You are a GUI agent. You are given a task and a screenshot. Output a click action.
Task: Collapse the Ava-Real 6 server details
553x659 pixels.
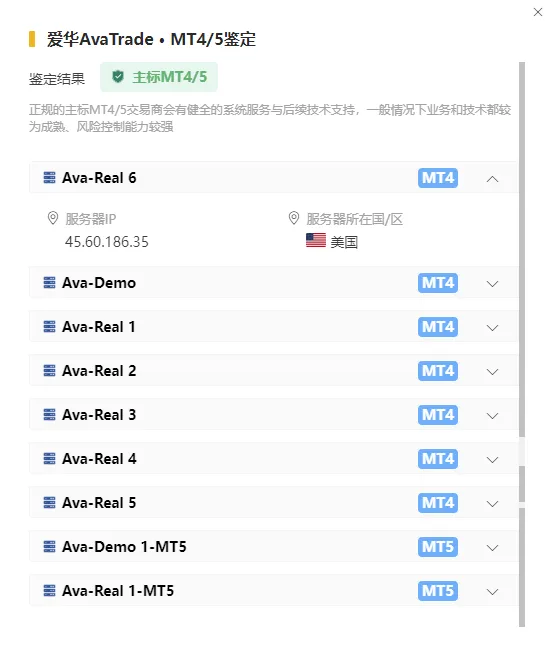pos(492,179)
